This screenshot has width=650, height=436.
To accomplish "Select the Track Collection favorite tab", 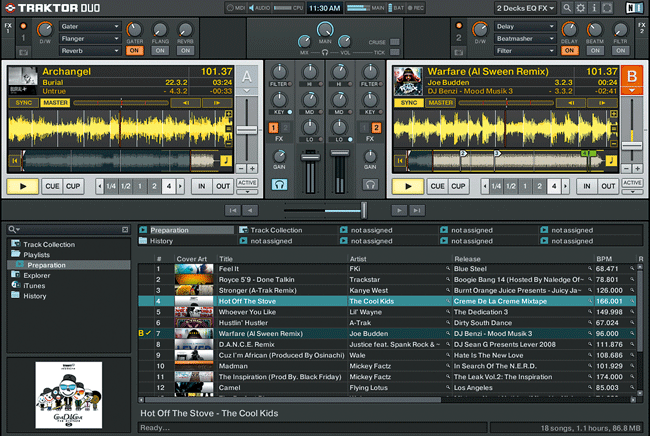I will (x=276, y=230).
